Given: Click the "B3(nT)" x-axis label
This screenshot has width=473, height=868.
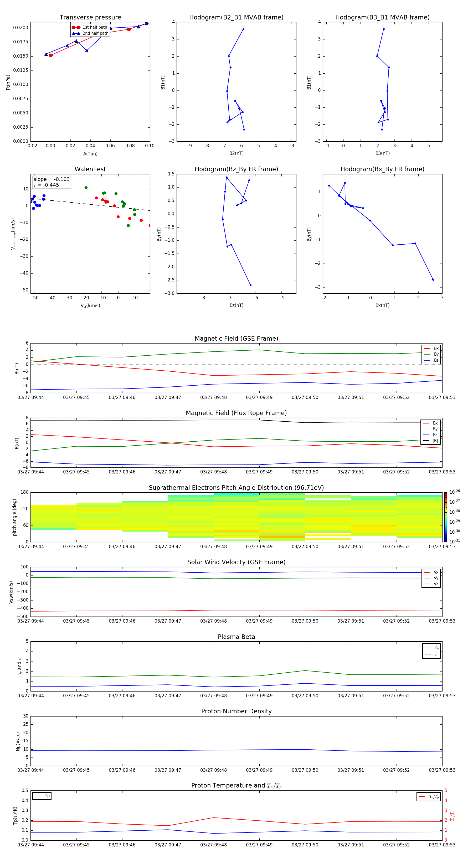Looking at the screenshot, I should tap(382, 153).
